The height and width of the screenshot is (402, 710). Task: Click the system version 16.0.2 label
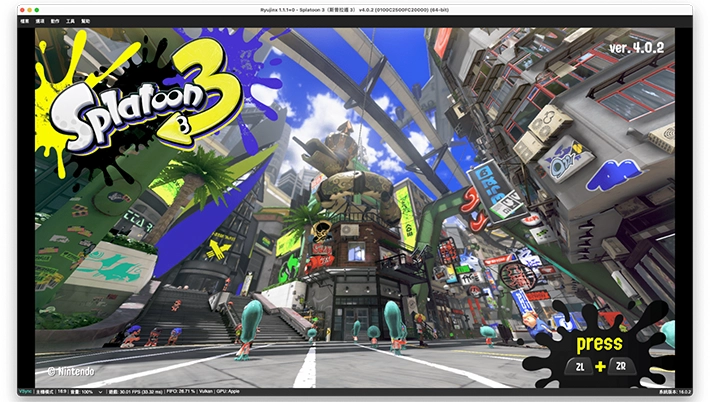click(675, 392)
